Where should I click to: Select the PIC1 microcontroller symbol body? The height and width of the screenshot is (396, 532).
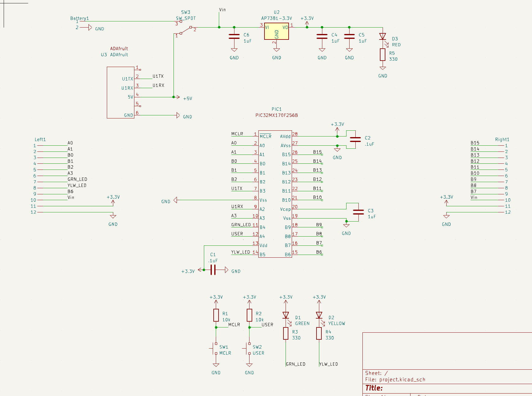pos(275,194)
